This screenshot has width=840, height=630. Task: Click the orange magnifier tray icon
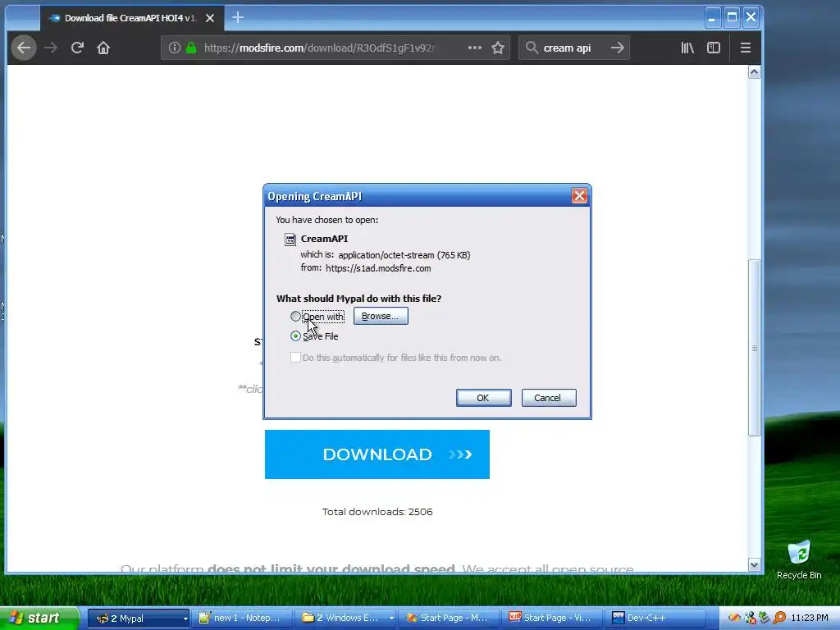(780, 619)
